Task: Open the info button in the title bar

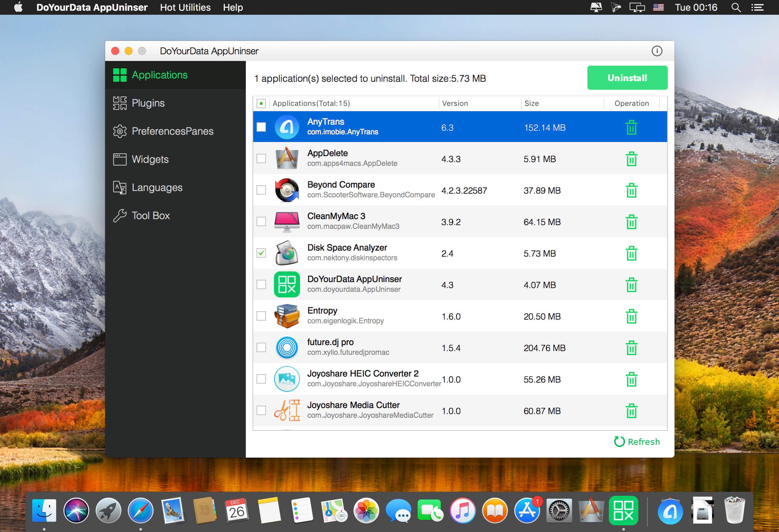Action: [x=657, y=51]
